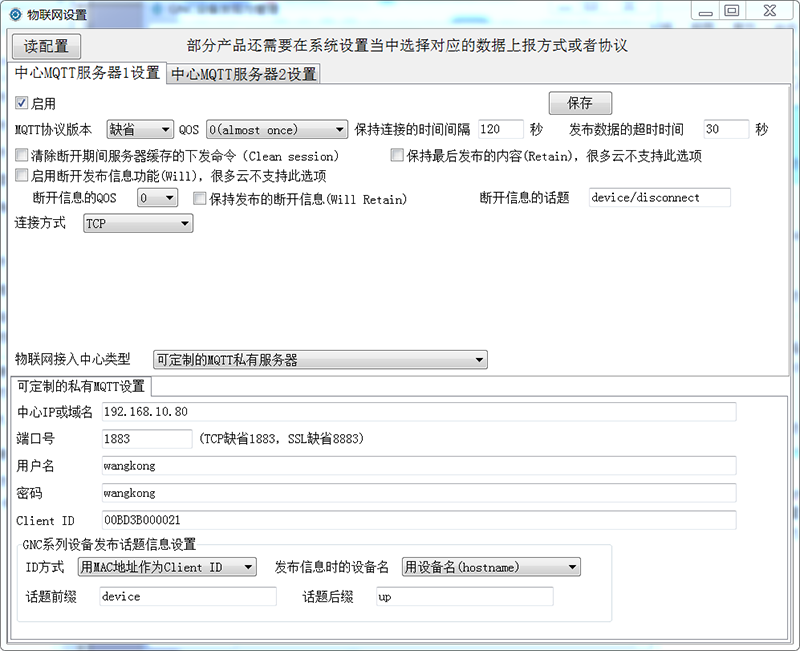The image size is (800, 651).
Task: Enable the Will message function checkbox
Action: [x=22, y=176]
